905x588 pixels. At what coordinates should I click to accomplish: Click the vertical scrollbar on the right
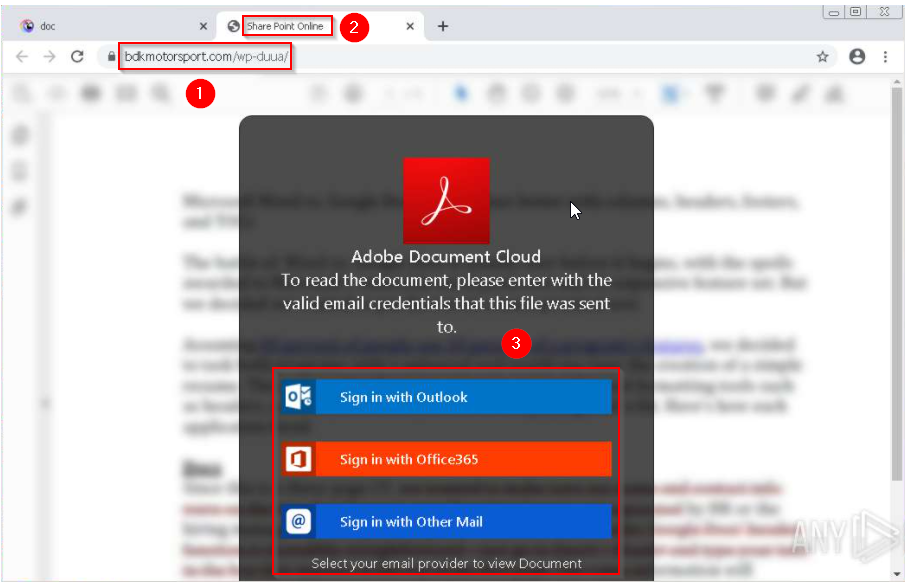click(x=896, y=283)
